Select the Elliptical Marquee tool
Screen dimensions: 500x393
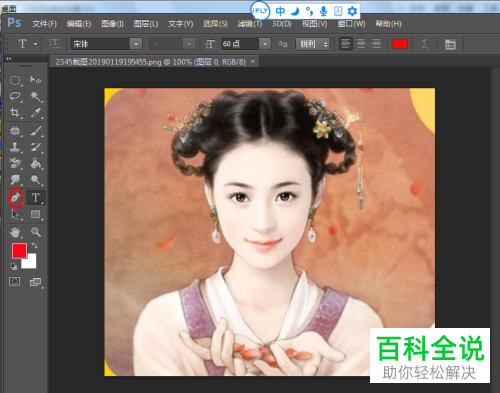tap(15, 80)
